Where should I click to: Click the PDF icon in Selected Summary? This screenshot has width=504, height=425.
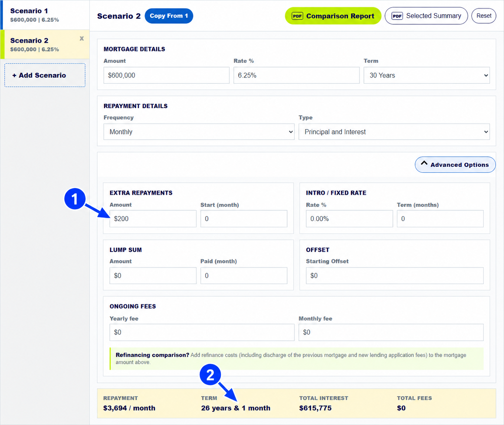[x=397, y=16]
